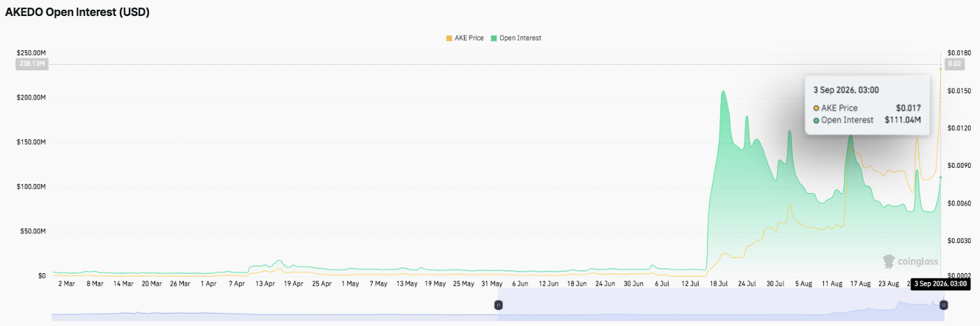Click the 19 May date label
Image resolution: width=980 pixels, height=326 pixels.
click(x=435, y=284)
